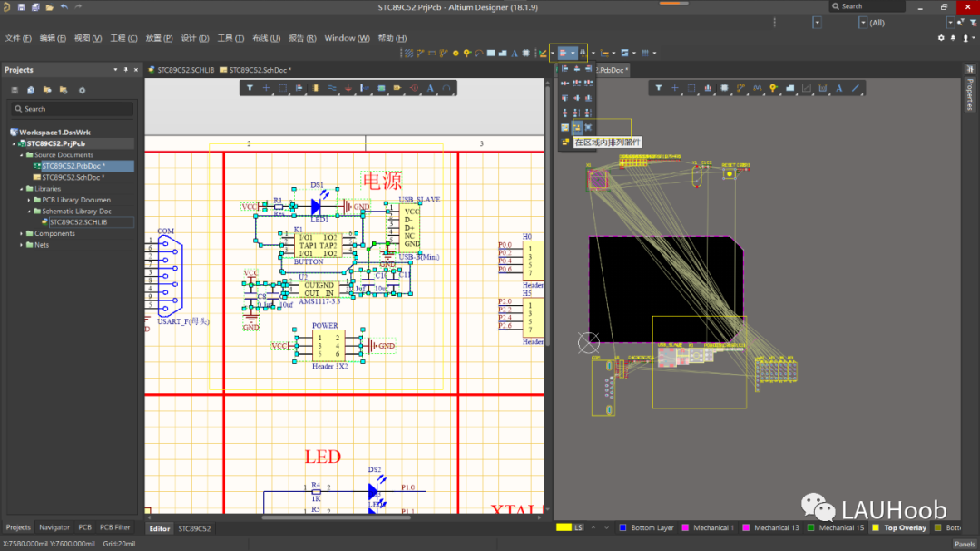This screenshot has height=551, width=980.
Task: Select STC89C52.SCHLIB in project tree
Action: tap(78, 222)
